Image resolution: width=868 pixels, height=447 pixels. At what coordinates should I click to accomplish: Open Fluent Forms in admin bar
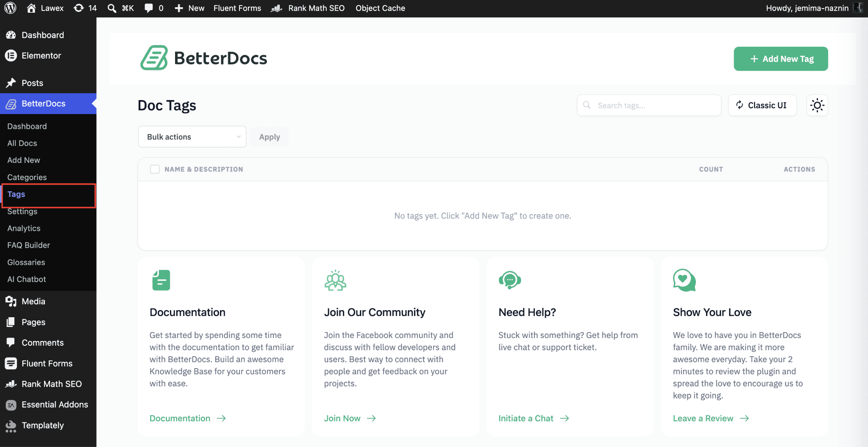(237, 8)
